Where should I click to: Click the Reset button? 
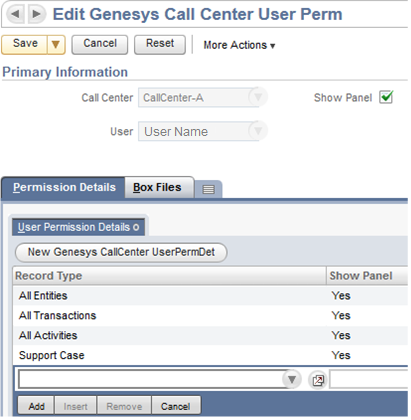tap(160, 44)
